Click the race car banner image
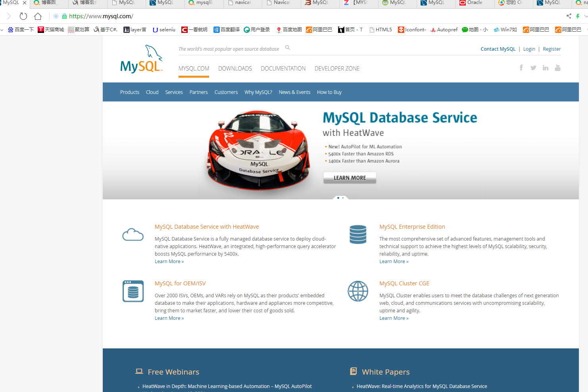Viewport: 588px width, 392px height. coord(259,151)
